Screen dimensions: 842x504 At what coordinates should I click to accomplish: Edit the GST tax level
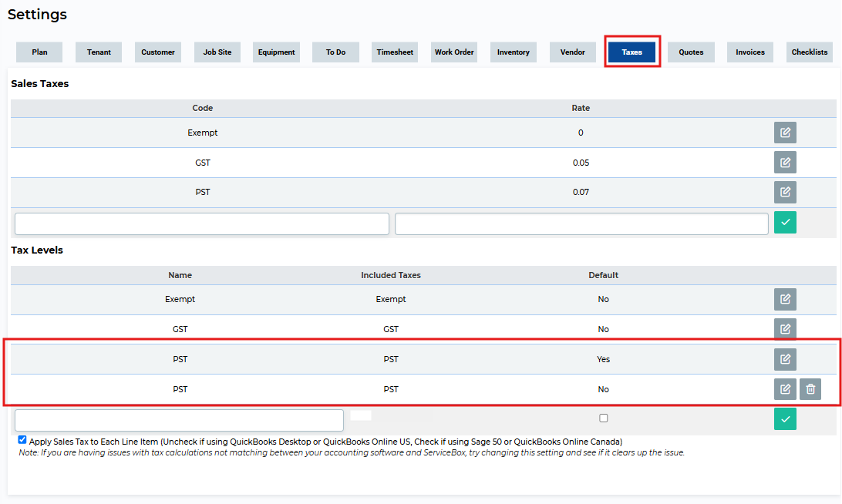pos(785,329)
